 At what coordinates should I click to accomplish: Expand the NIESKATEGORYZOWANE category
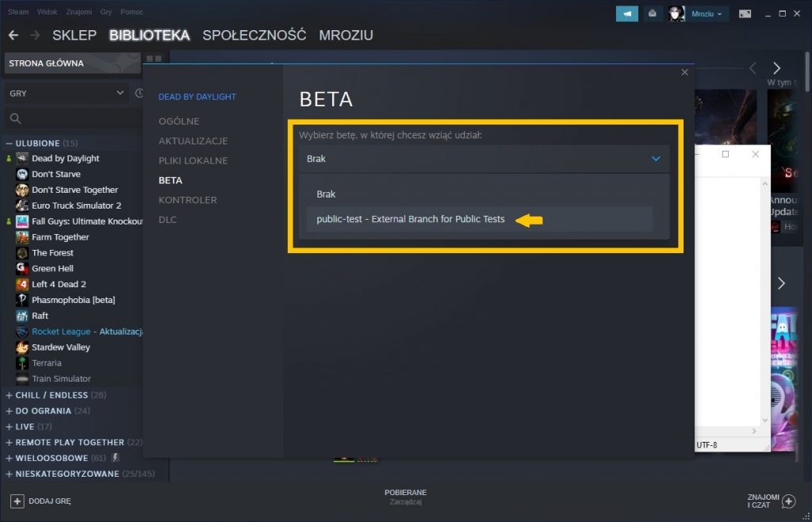click(x=9, y=474)
